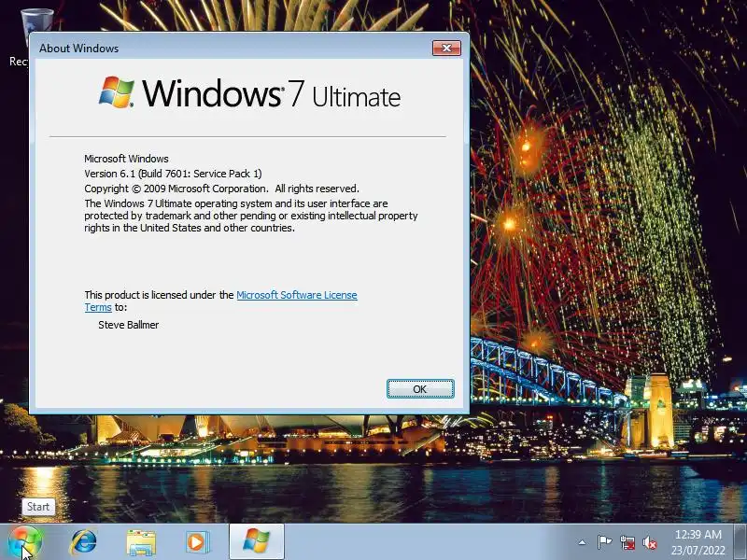Click the 'Microsoft Windows' text line

(x=126, y=159)
